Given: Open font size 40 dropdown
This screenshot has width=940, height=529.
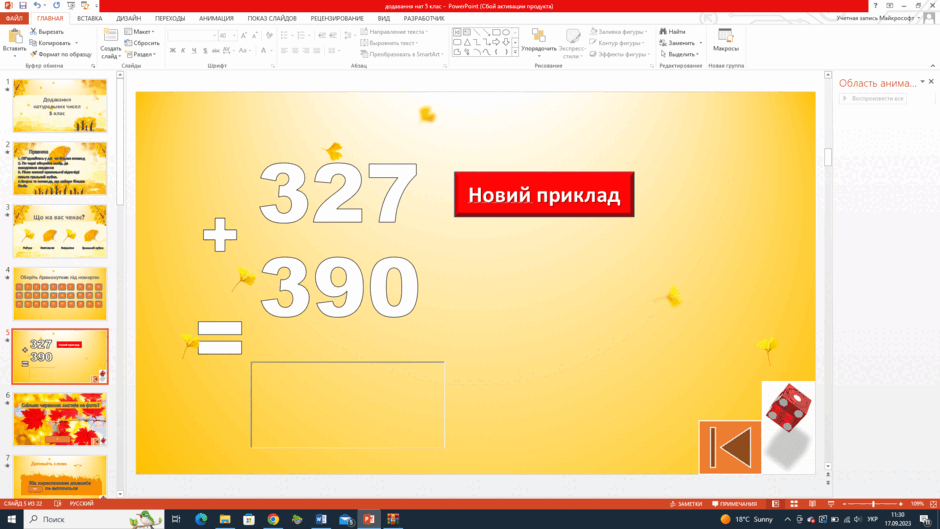Looking at the screenshot, I should (x=234, y=35).
